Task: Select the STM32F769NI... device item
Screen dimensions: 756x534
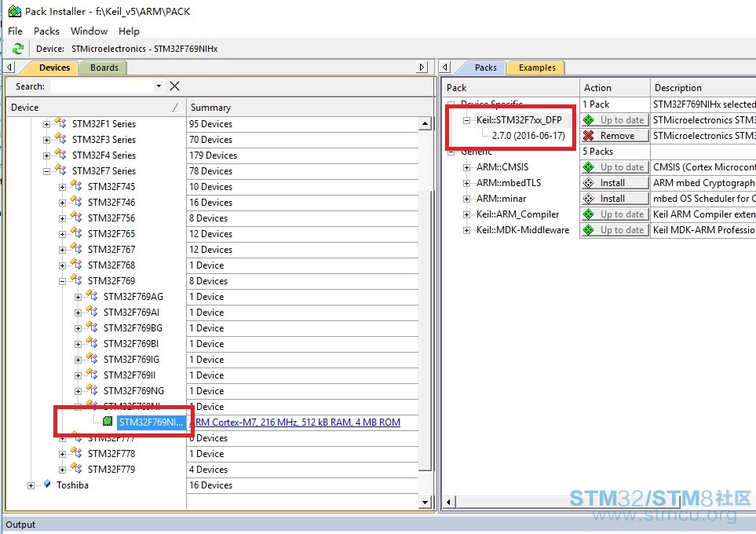Action: (x=151, y=422)
